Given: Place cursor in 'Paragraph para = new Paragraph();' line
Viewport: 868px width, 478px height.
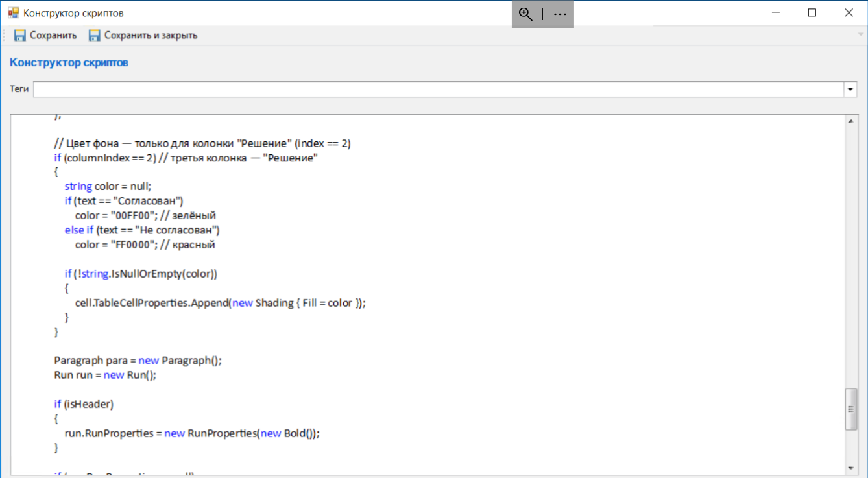Looking at the screenshot, I should pyautogui.click(x=138, y=360).
